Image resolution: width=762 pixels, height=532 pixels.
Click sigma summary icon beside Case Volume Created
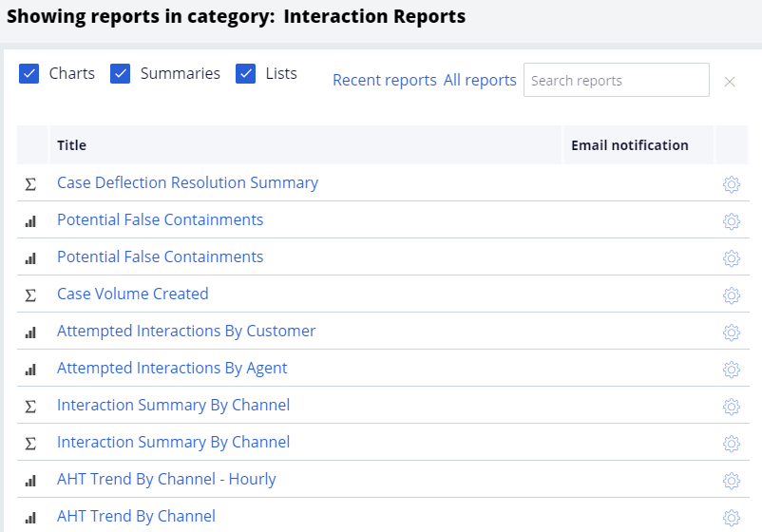[30, 295]
